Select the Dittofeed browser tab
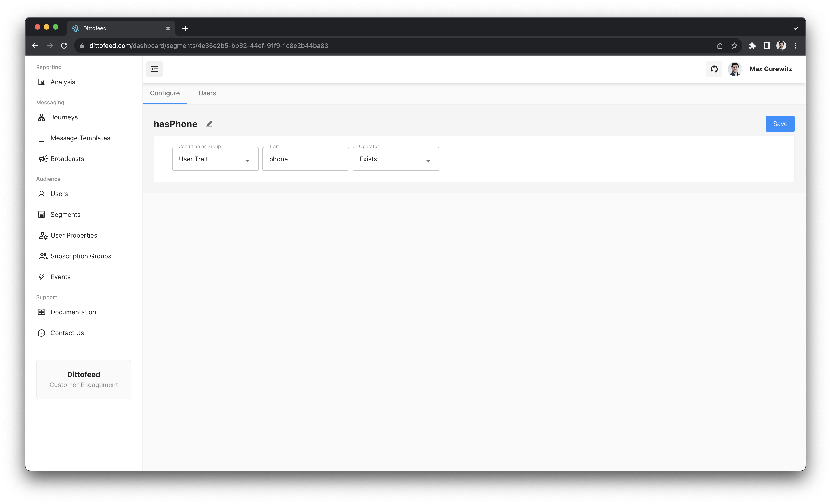This screenshot has height=504, width=831. tap(121, 28)
